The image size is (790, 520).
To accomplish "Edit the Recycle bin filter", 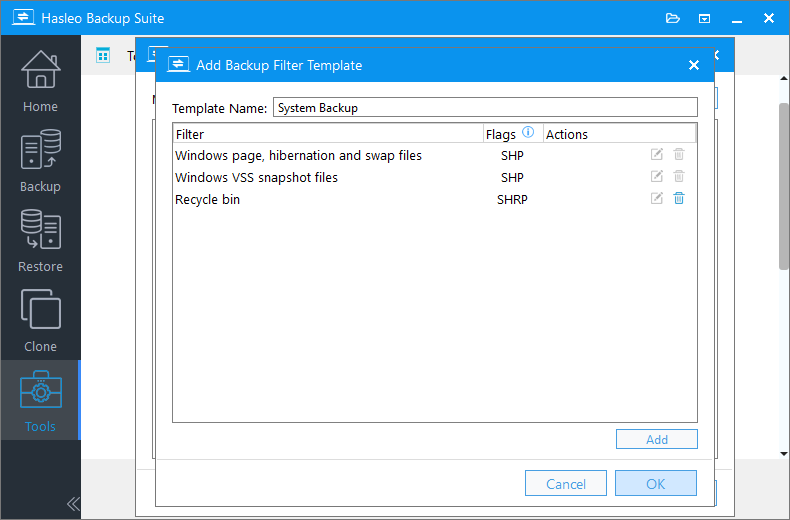I will point(656,199).
